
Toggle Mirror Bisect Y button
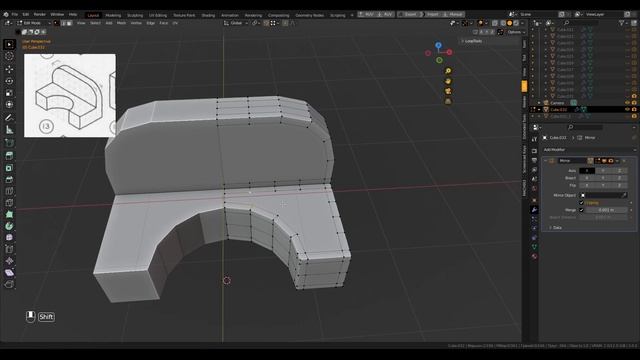603,178
